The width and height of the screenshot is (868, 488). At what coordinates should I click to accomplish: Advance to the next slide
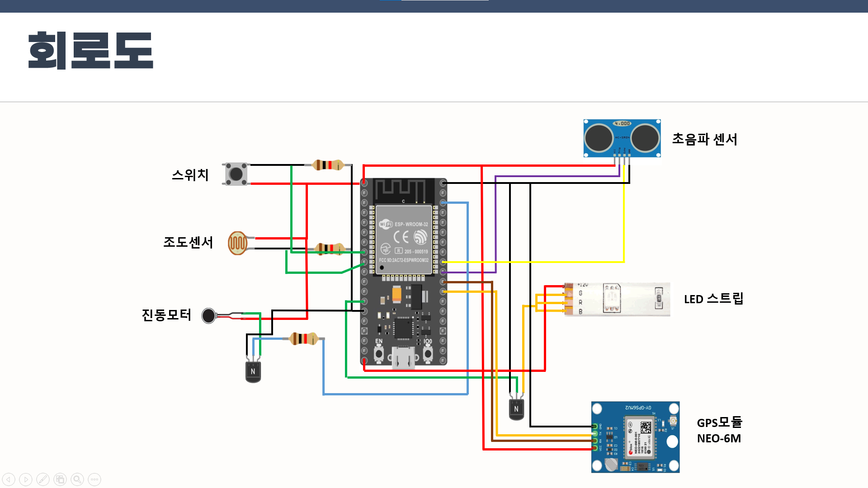click(x=26, y=479)
